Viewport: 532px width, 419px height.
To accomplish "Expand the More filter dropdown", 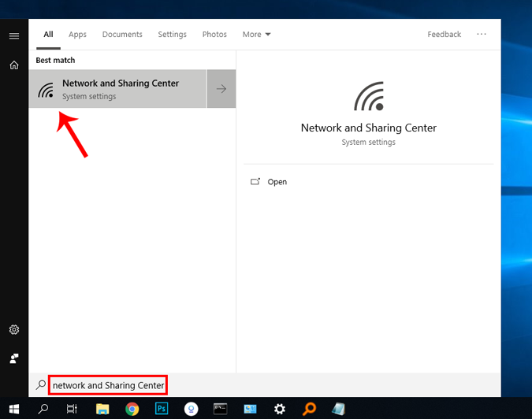I will (256, 34).
